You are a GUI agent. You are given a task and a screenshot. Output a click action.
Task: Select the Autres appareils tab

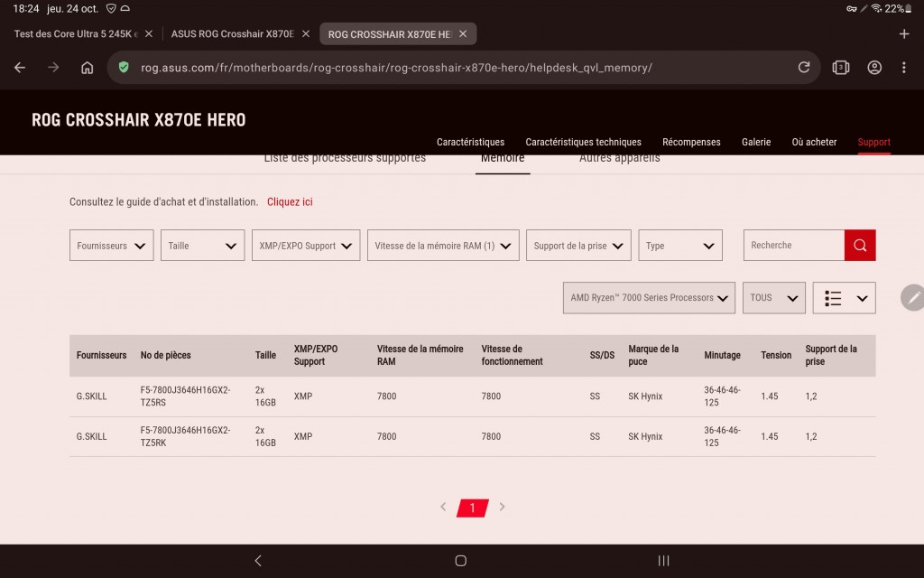tap(619, 159)
